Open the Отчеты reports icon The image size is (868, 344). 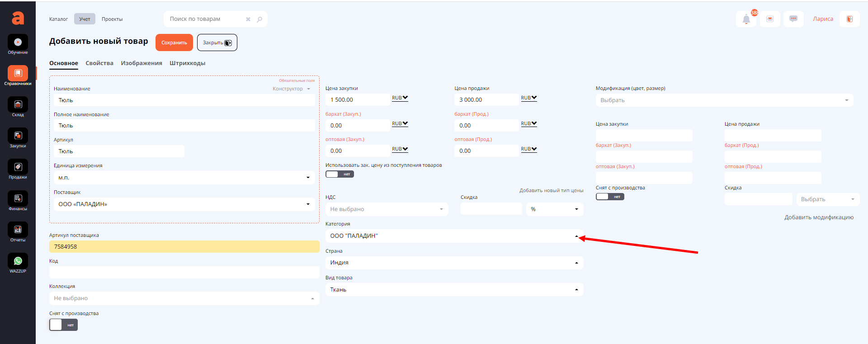(x=18, y=230)
